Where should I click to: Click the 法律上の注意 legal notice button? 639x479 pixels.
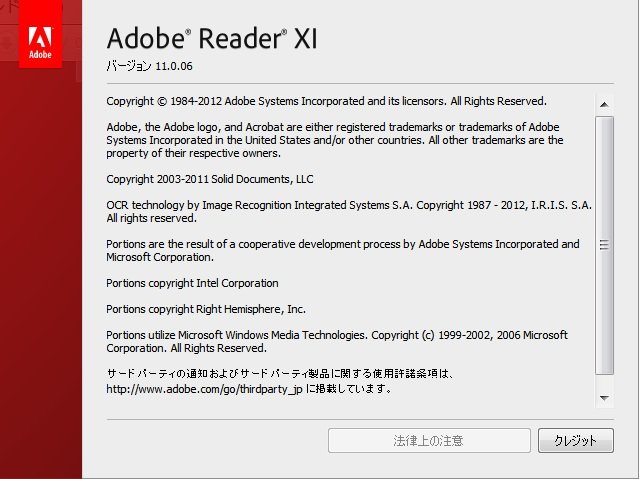click(429, 440)
